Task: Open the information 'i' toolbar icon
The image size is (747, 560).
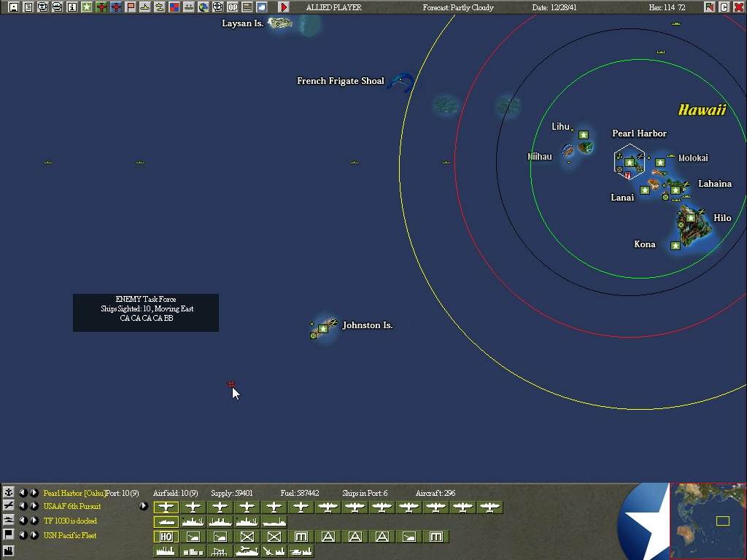Action: (x=72, y=7)
